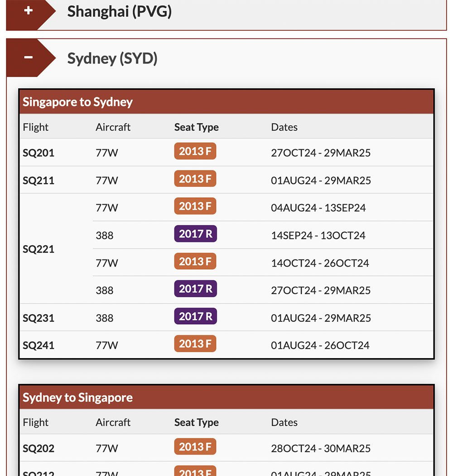
Task: Collapse Sydney section using minus icon
Action: (x=28, y=58)
